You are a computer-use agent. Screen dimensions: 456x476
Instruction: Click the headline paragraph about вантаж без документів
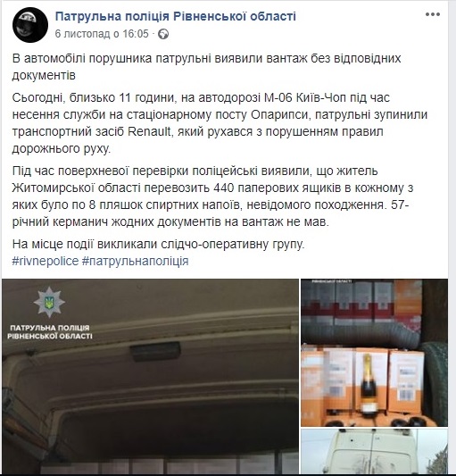(x=206, y=66)
